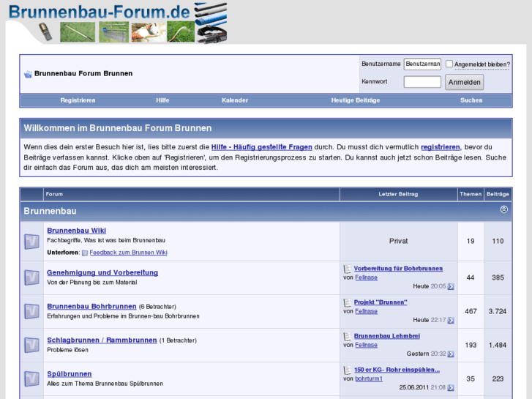Click the 3.724 posts count

[x=498, y=311]
